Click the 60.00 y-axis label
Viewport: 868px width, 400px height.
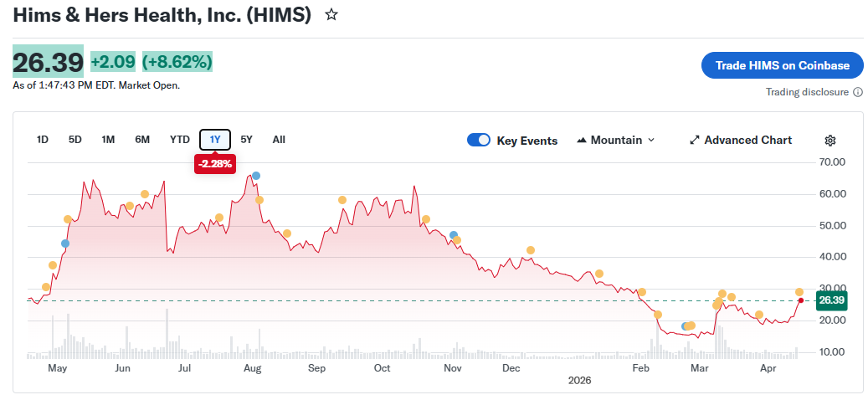(832, 194)
